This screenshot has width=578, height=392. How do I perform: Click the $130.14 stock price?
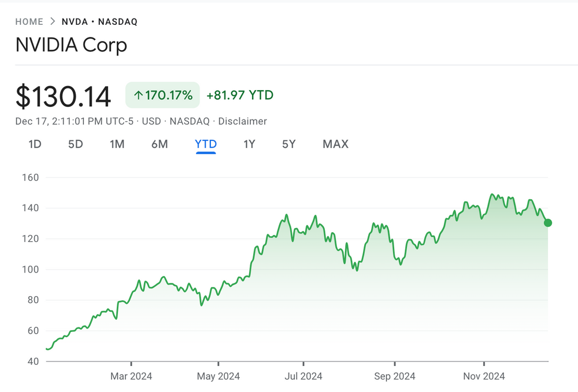pyautogui.click(x=64, y=96)
